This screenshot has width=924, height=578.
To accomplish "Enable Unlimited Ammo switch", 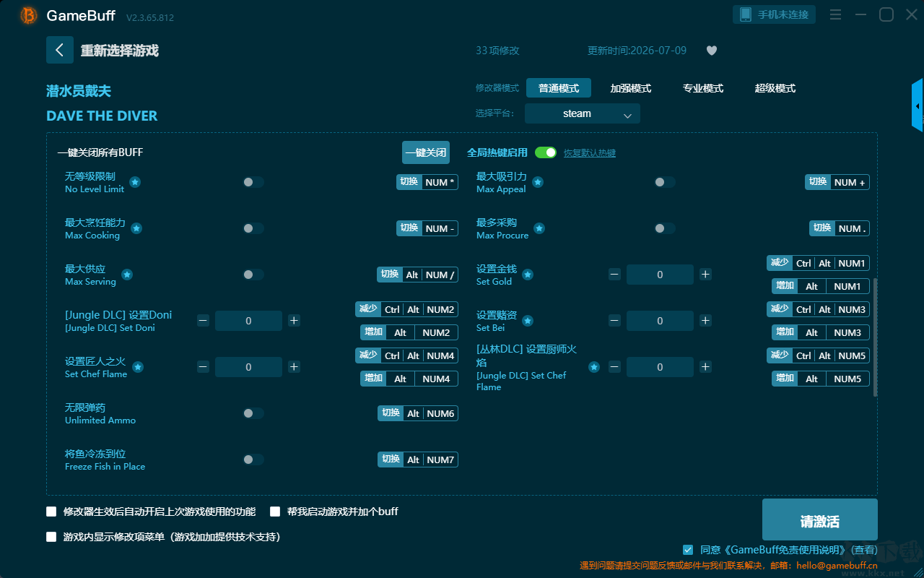I will tap(253, 413).
